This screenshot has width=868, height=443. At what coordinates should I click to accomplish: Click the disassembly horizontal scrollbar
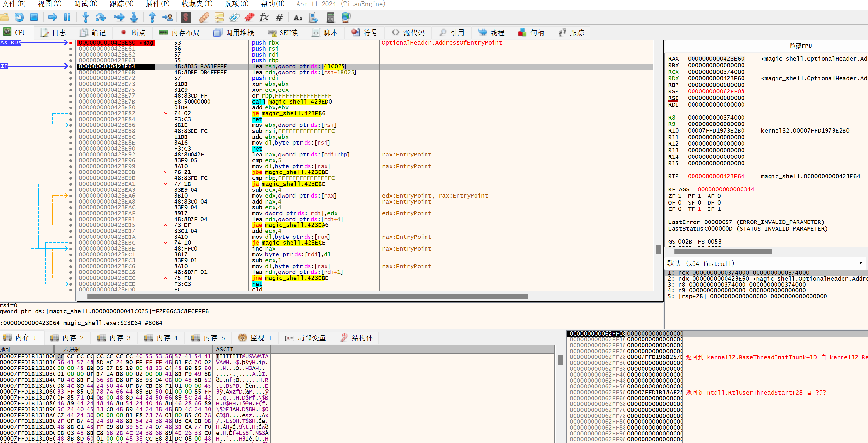(307, 296)
